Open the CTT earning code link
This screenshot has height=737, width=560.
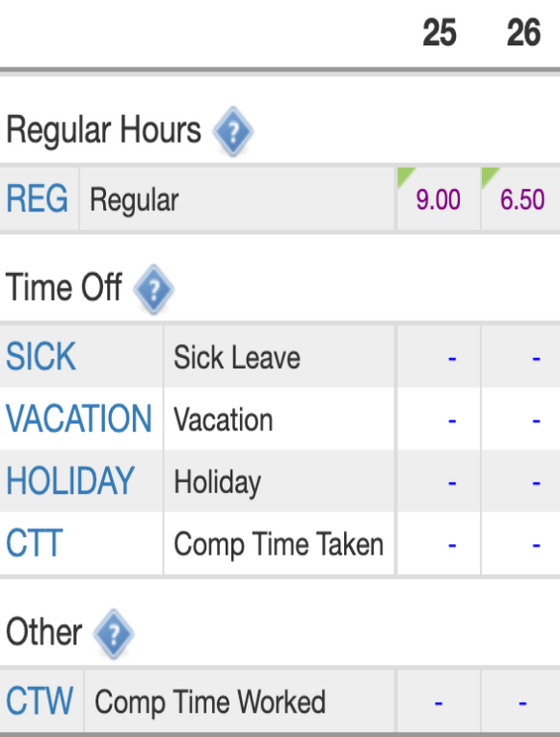pos(35,543)
